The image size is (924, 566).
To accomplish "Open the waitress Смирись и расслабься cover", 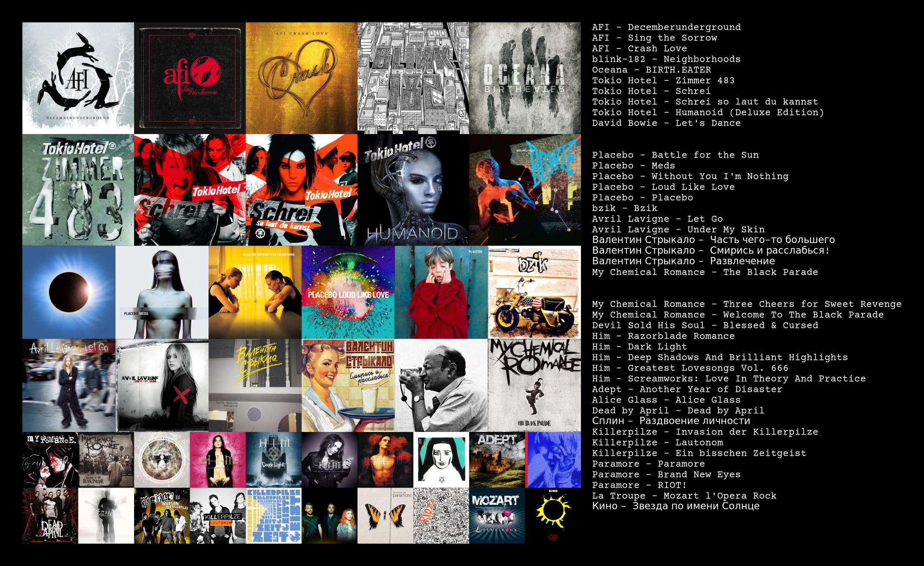I will tap(348, 385).
